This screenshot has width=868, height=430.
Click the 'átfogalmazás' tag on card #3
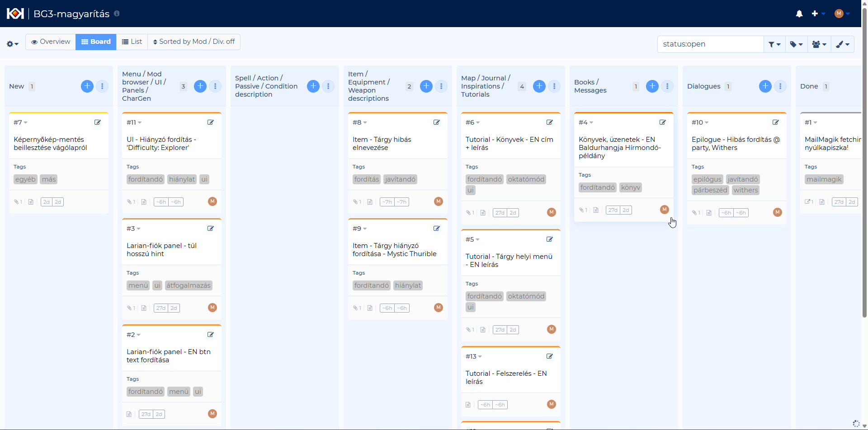(x=189, y=285)
